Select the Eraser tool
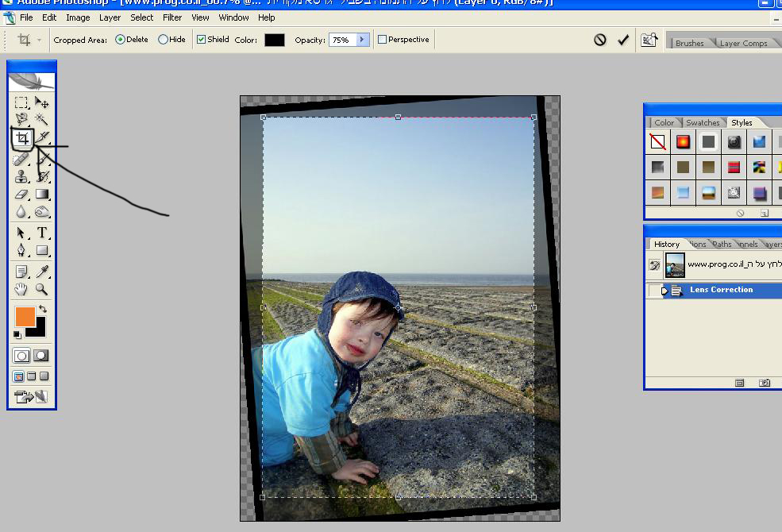782x532 pixels. tap(22, 194)
